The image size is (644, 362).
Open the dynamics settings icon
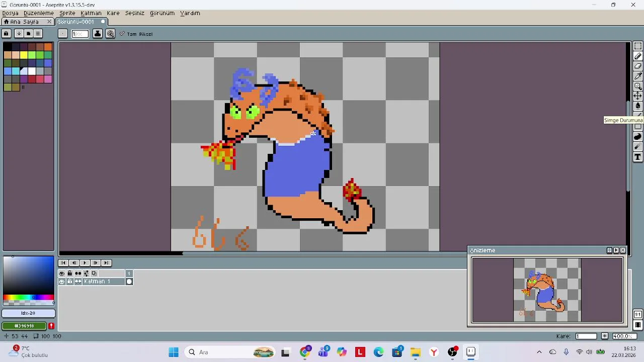[x=110, y=34]
